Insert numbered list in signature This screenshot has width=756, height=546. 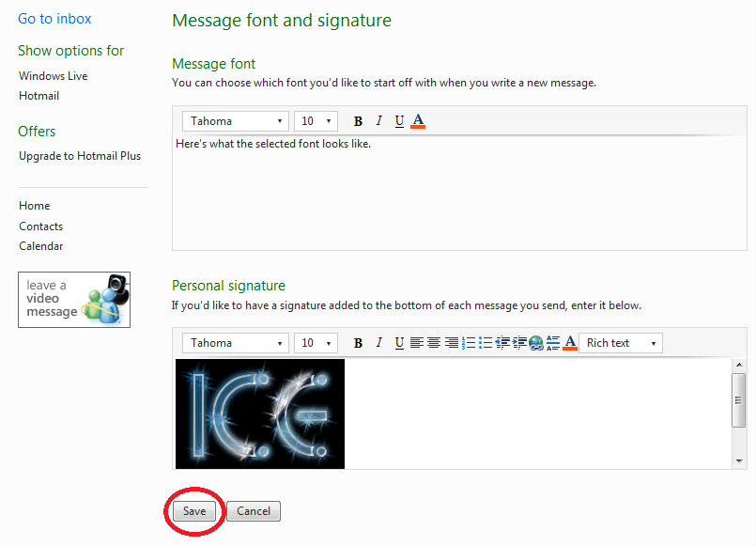click(x=469, y=343)
